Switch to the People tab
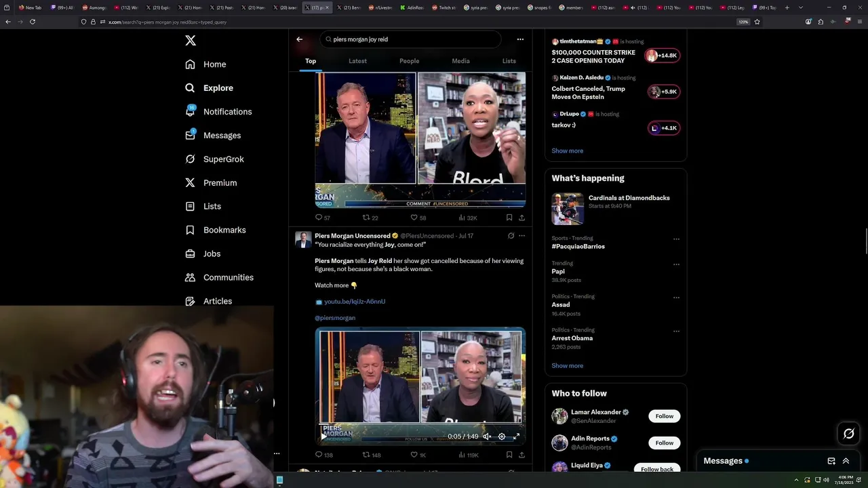The width and height of the screenshot is (868, 488). tap(409, 61)
